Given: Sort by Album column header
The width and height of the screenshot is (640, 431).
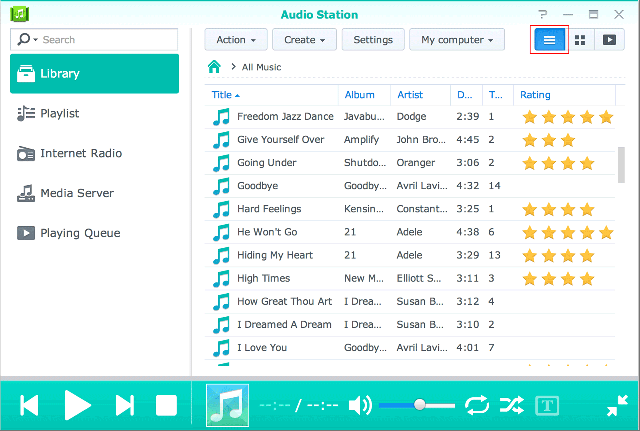Looking at the screenshot, I should [364, 95].
